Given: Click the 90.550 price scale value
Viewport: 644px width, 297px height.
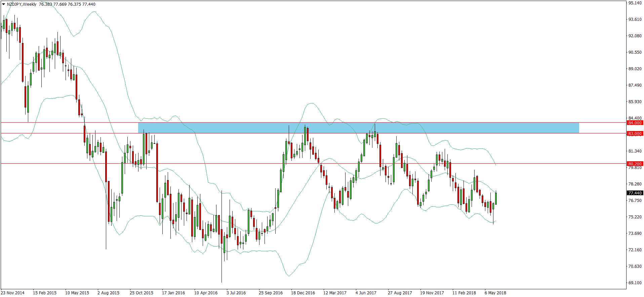Looking at the screenshot, I should point(635,52).
